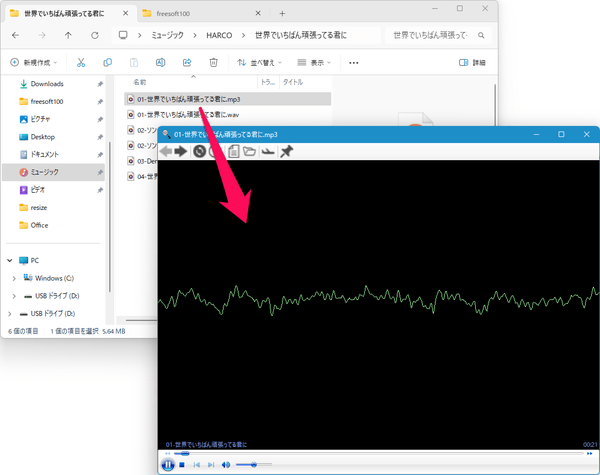Close the freesoft100 tab
The width and height of the screenshot is (600, 475).
pos(258,13)
